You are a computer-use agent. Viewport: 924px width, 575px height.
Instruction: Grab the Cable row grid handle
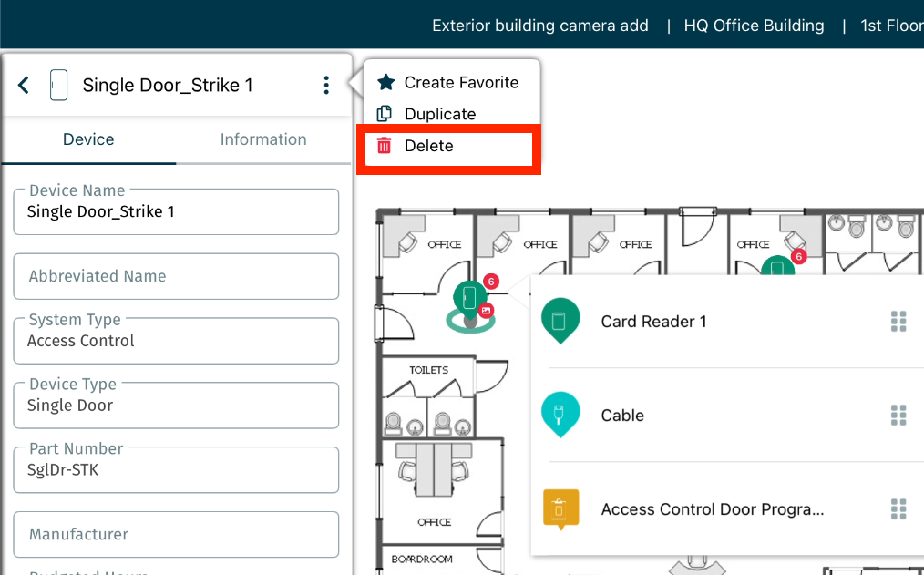(898, 416)
